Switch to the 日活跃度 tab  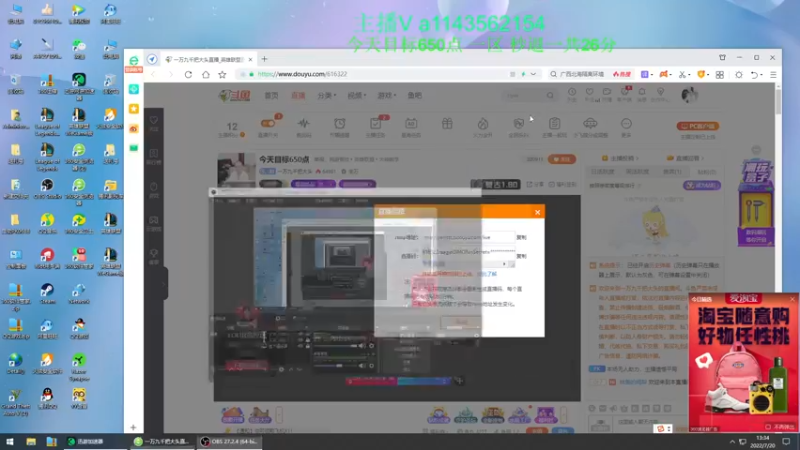(x=602, y=172)
